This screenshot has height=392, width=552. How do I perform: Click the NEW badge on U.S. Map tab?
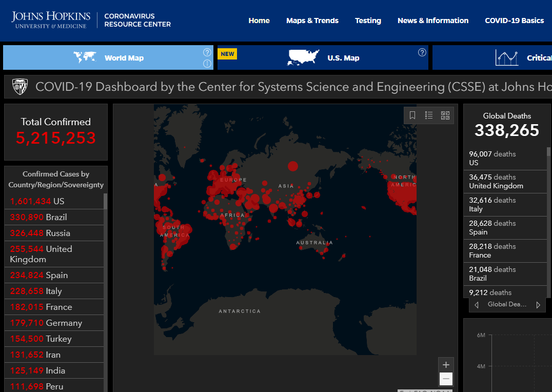[x=227, y=54]
